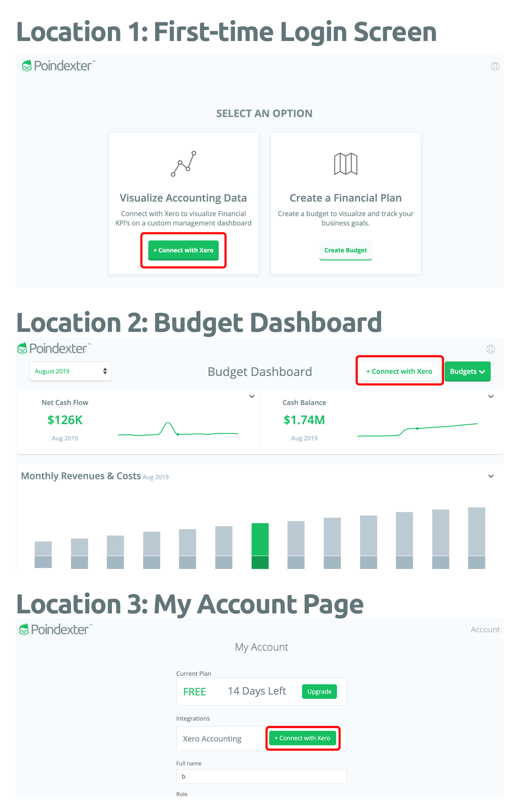Viewport: 519px width, 812px height.
Task: Click the Poindexter logo on the My Account page
Action: [x=56, y=630]
